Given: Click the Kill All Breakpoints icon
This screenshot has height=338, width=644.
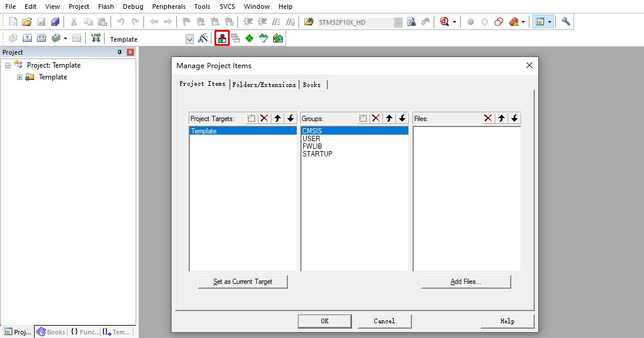Looking at the screenshot, I should click(x=514, y=22).
